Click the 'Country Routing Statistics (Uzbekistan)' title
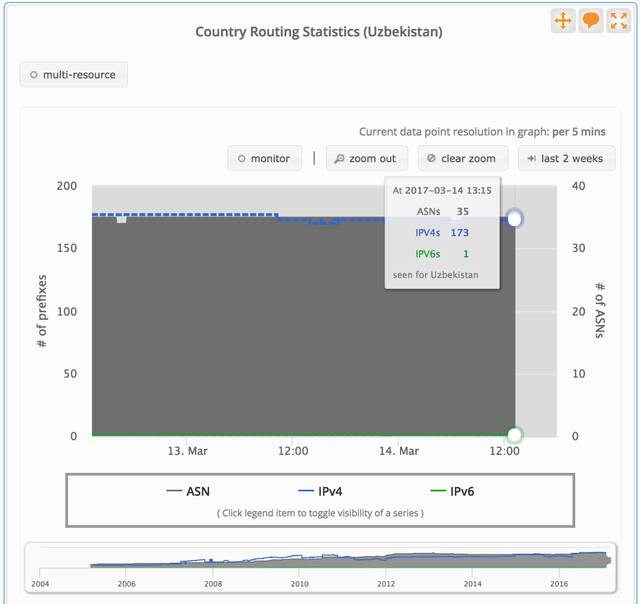Image resolution: width=640 pixels, height=604 pixels. point(319,32)
